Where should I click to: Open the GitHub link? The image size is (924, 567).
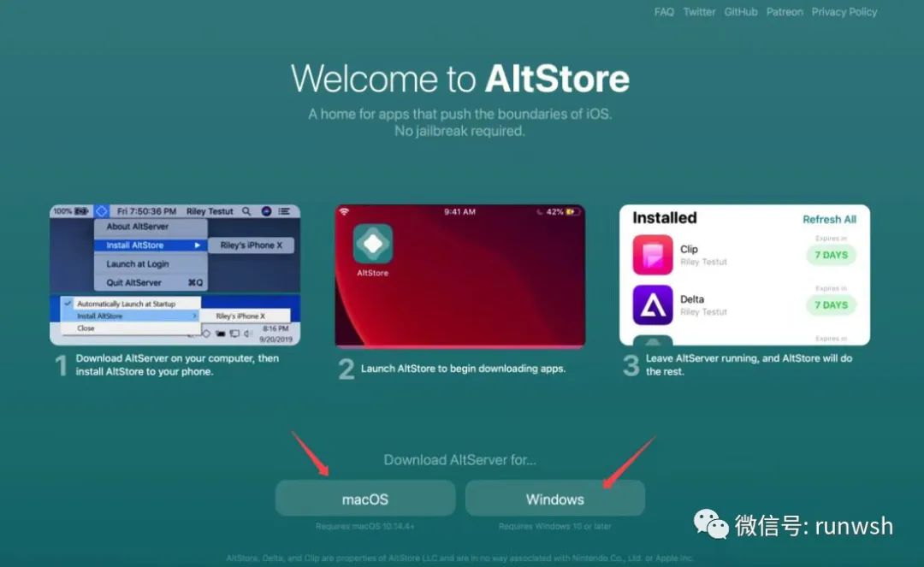pyautogui.click(x=741, y=12)
